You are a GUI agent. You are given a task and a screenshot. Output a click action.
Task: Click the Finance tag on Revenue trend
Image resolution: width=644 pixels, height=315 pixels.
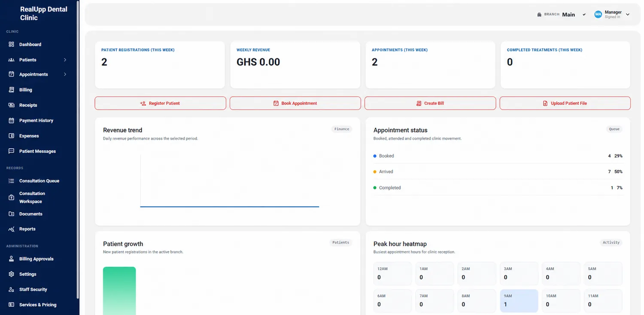click(x=342, y=129)
